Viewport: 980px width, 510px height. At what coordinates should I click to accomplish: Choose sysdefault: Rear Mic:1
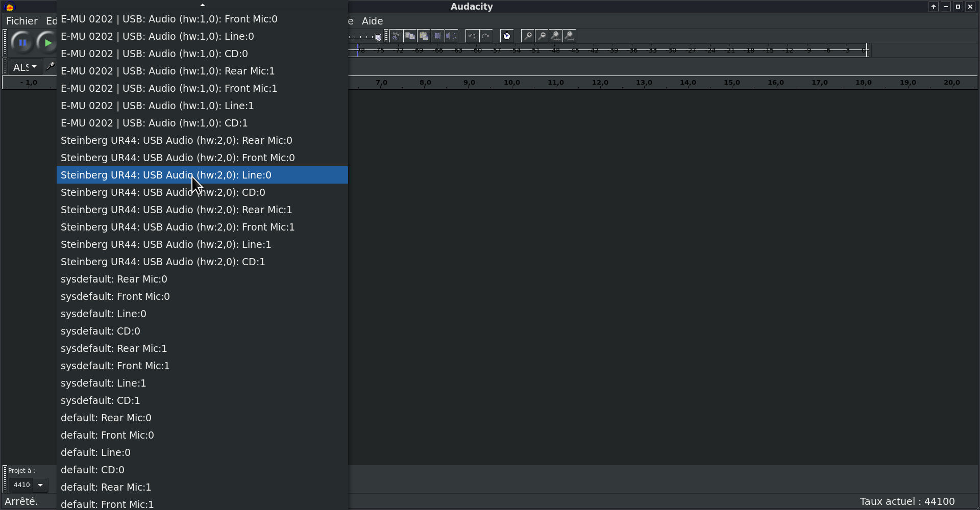tap(202, 348)
